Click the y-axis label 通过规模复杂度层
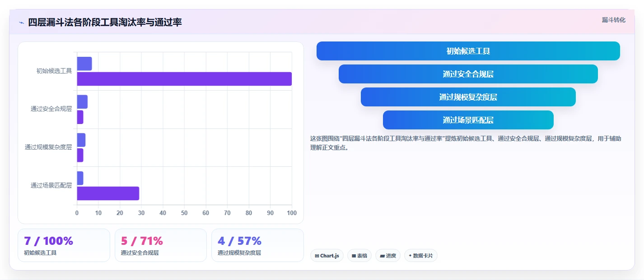This screenshot has width=644, height=280. (48, 147)
